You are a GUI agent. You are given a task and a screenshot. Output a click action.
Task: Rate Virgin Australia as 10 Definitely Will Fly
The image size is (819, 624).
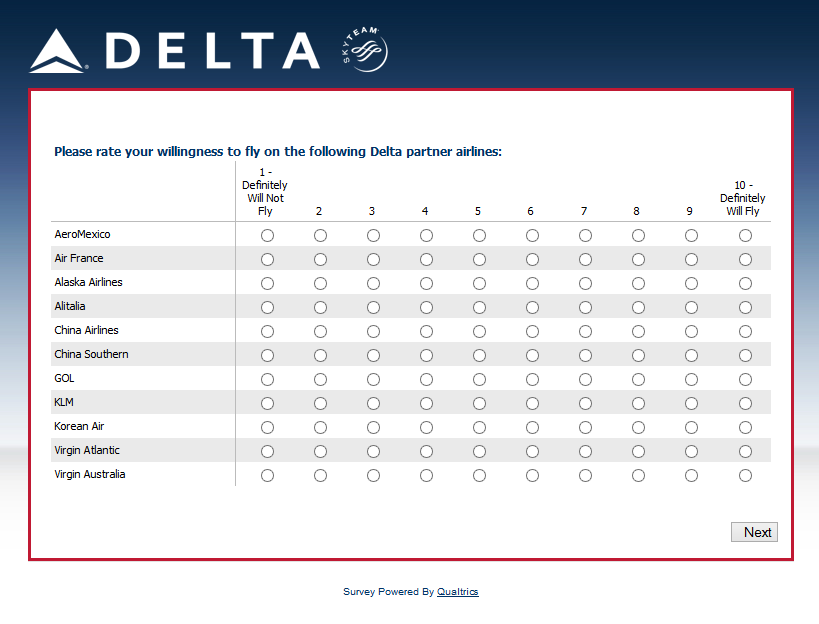[x=745, y=476]
